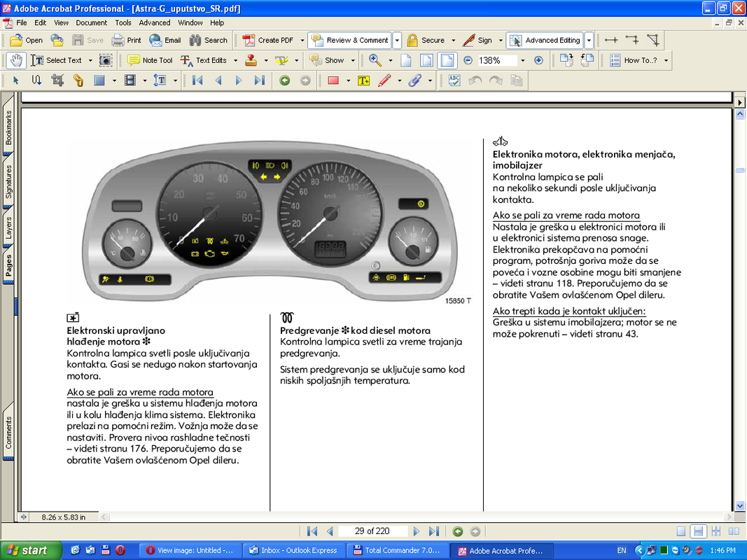The image size is (747, 560).
Task: Choose Fit Width view icon
Action: pos(447,60)
